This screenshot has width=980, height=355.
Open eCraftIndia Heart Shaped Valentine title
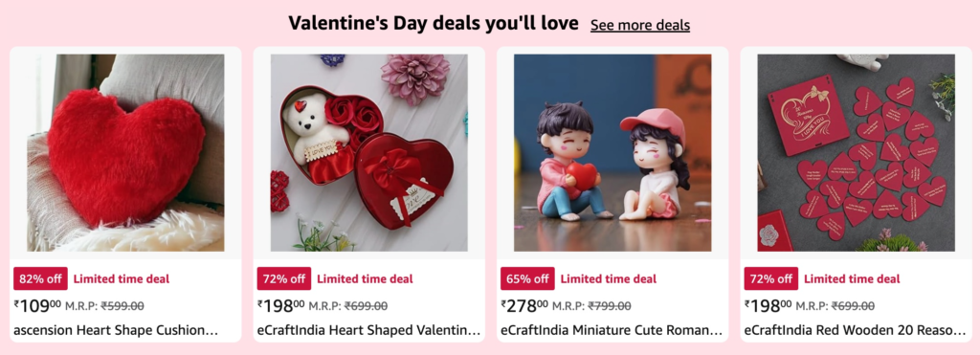(368, 330)
